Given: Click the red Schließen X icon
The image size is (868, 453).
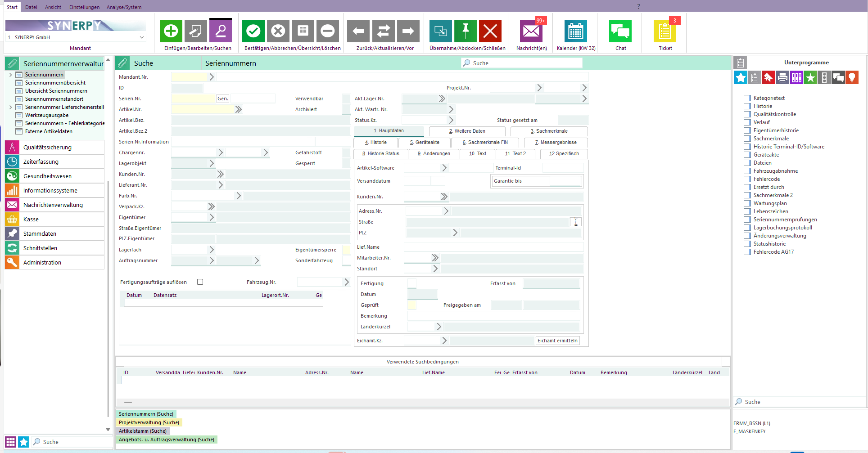Looking at the screenshot, I should click(490, 31).
